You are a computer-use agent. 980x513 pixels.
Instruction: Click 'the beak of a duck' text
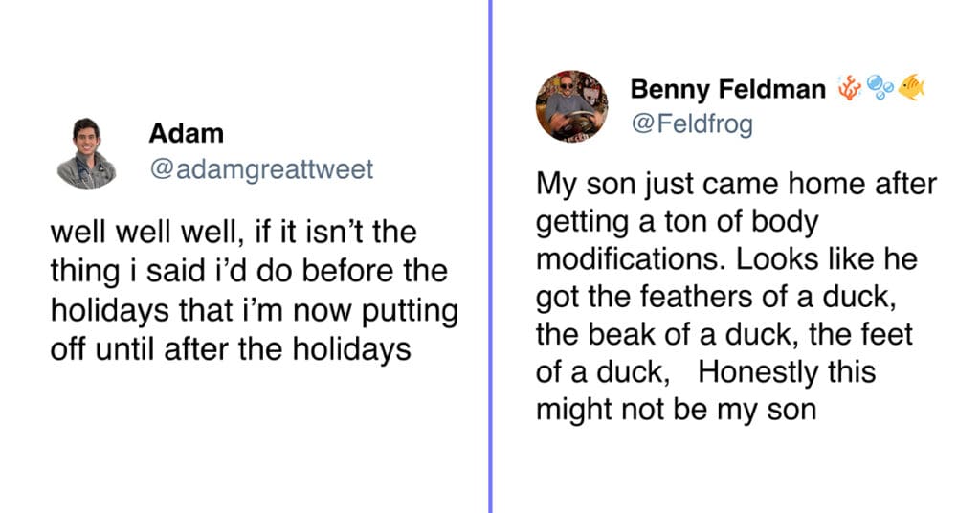(x=665, y=334)
